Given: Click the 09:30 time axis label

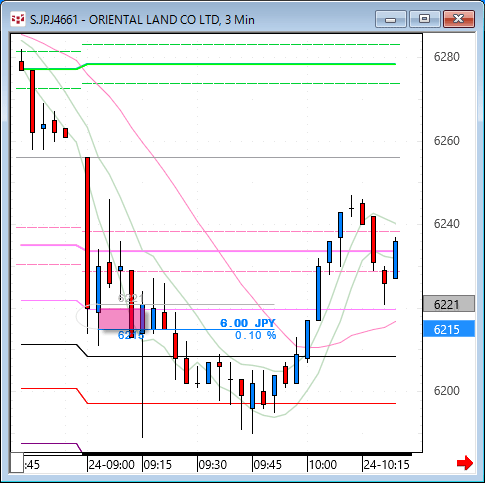Looking at the screenshot, I should point(213,465).
